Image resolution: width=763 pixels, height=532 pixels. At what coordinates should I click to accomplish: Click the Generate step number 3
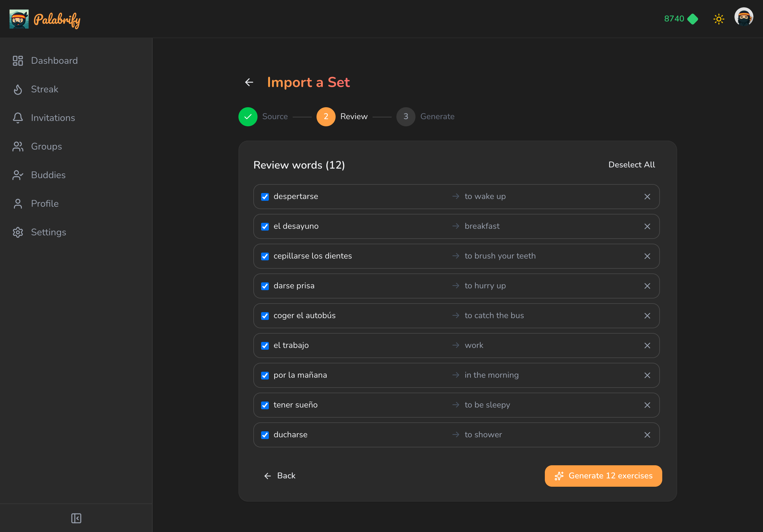pyautogui.click(x=406, y=116)
